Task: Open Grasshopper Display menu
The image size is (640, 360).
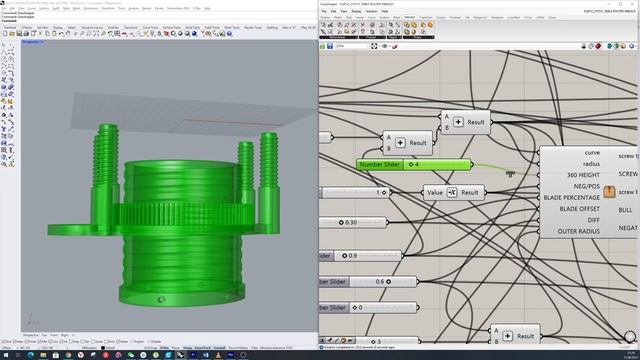Action: point(356,11)
